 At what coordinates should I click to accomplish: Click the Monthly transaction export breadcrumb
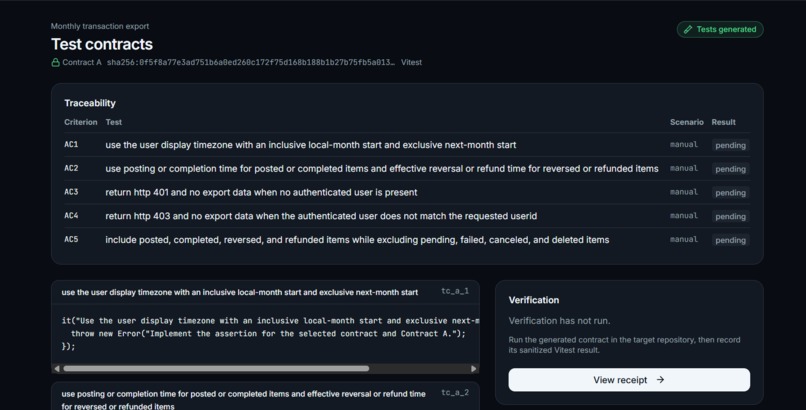coord(100,26)
